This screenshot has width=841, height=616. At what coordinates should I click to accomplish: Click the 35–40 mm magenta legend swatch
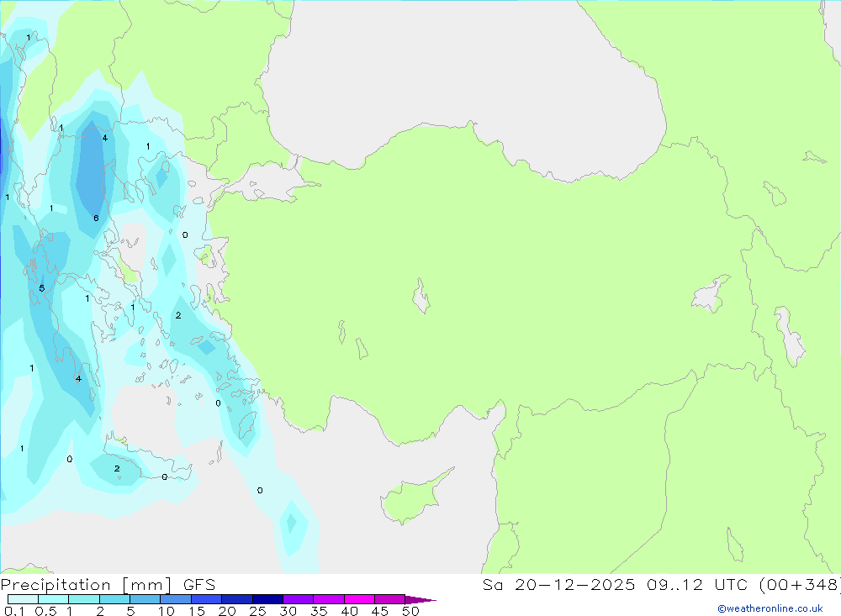[329, 599]
